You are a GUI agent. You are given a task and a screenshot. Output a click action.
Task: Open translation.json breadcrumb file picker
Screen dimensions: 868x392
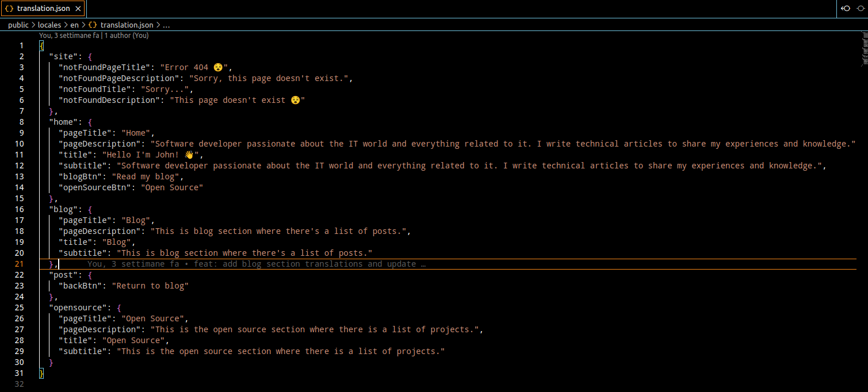click(x=127, y=25)
